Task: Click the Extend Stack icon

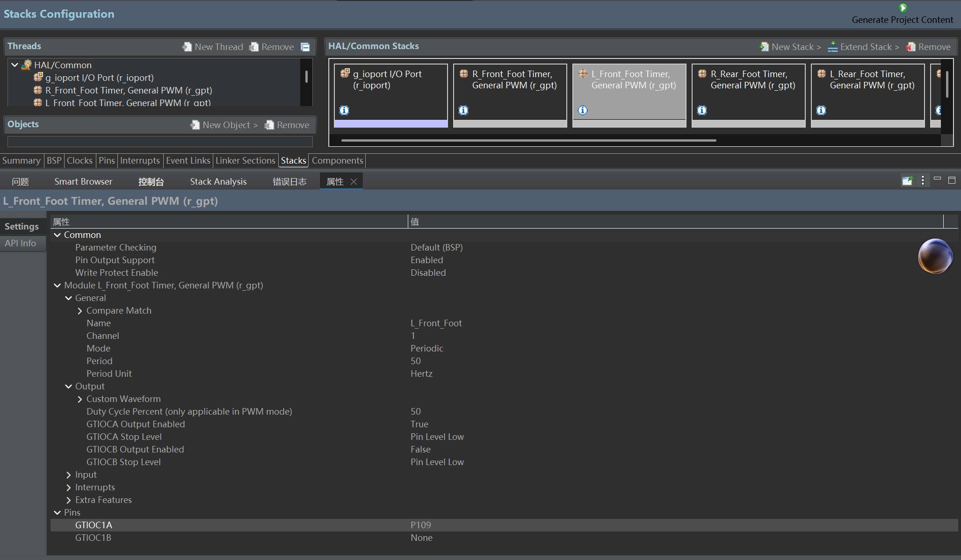Action: coord(833,47)
